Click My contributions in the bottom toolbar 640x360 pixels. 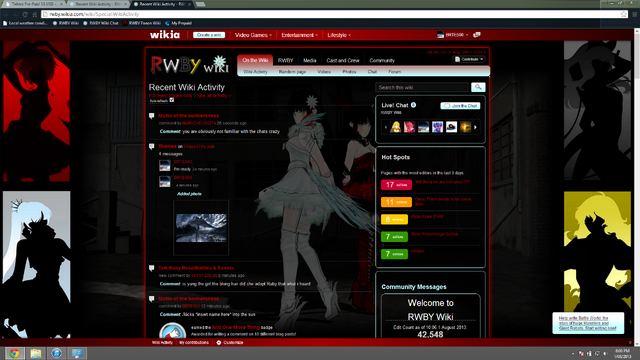[194, 342]
